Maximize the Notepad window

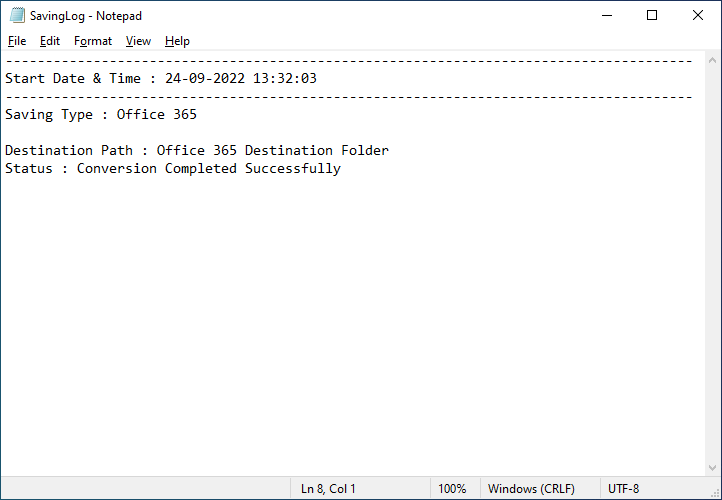click(x=652, y=15)
